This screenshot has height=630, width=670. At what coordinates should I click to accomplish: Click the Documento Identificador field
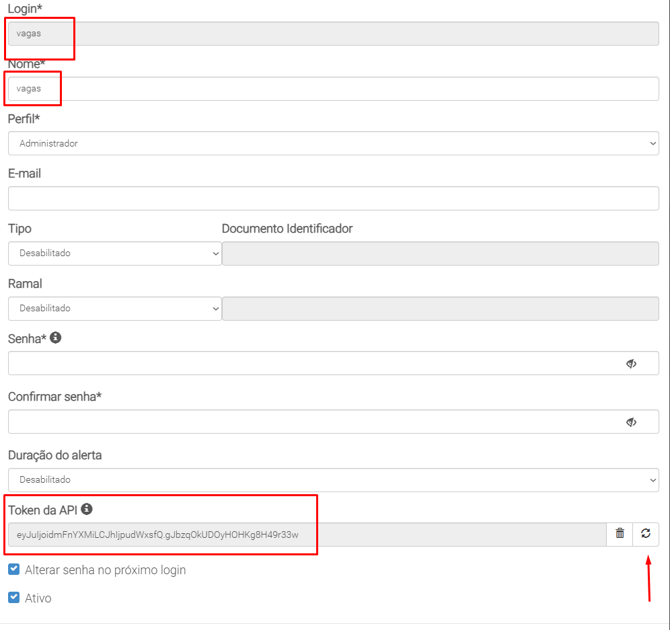[x=440, y=253]
